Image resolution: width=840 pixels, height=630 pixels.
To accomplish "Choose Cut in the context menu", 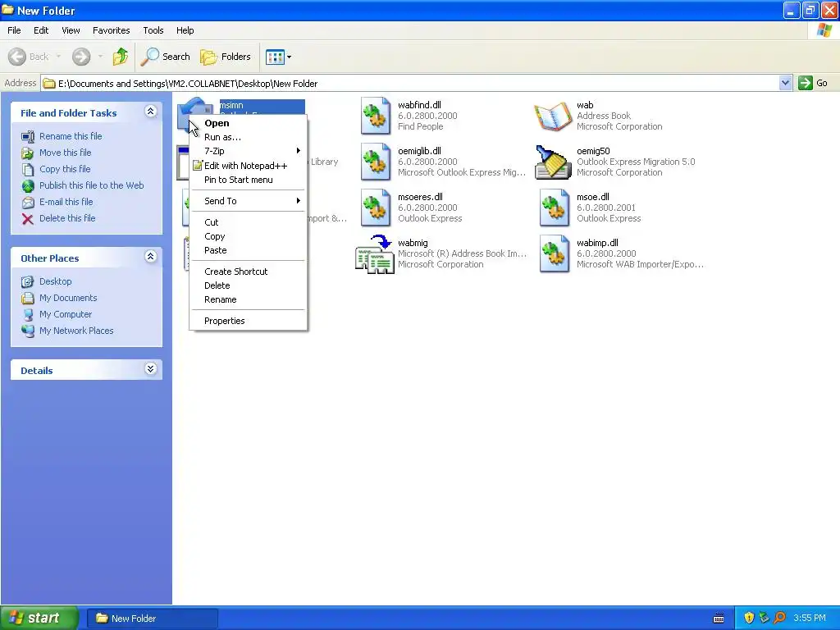I will [x=248, y=222].
